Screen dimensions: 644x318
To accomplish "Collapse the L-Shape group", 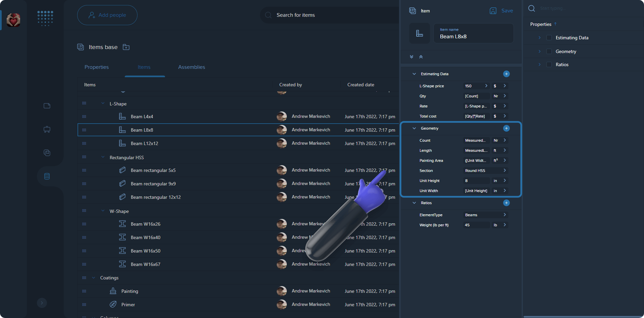I will point(103,103).
